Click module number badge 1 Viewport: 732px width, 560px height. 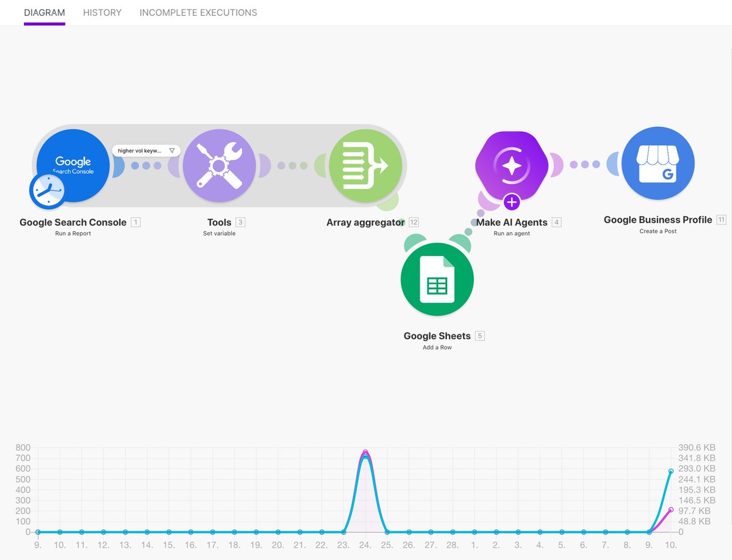(x=136, y=223)
